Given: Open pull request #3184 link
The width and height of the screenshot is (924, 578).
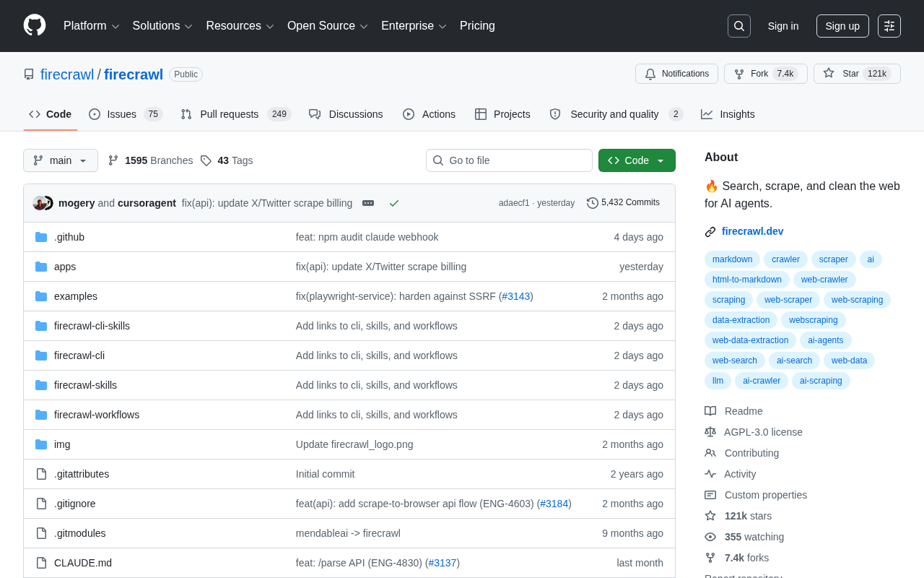Looking at the screenshot, I should pyautogui.click(x=554, y=504).
